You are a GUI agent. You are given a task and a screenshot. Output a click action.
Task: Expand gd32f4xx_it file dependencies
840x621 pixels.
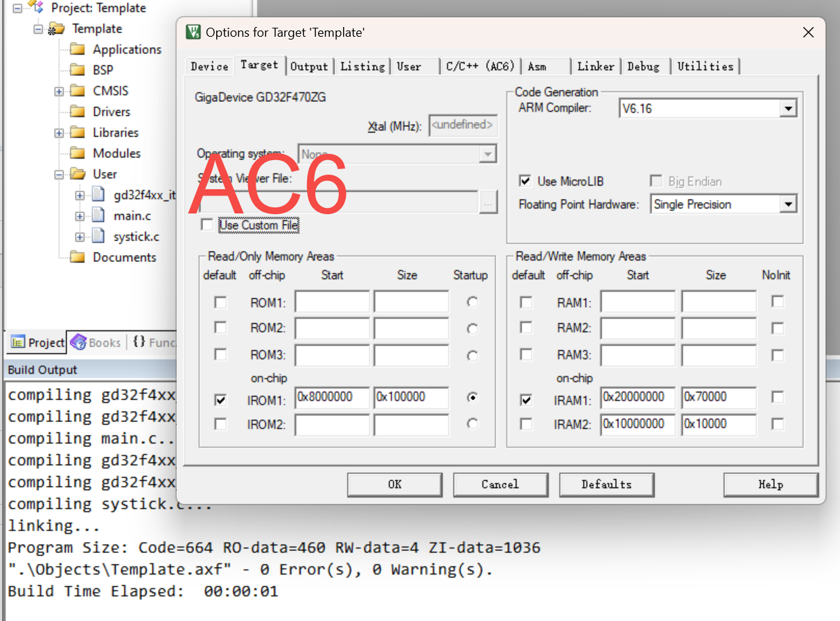tap(80, 195)
